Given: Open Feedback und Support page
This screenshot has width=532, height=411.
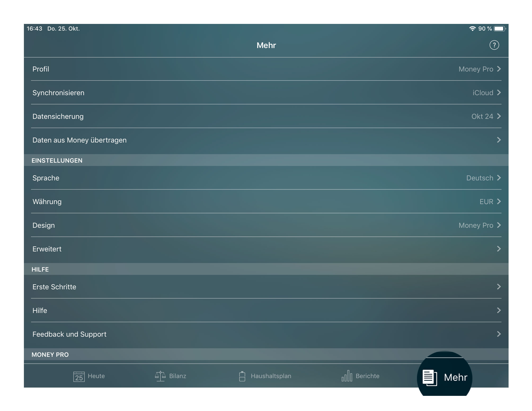Looking at the screenshot, I should pos(266,334).
